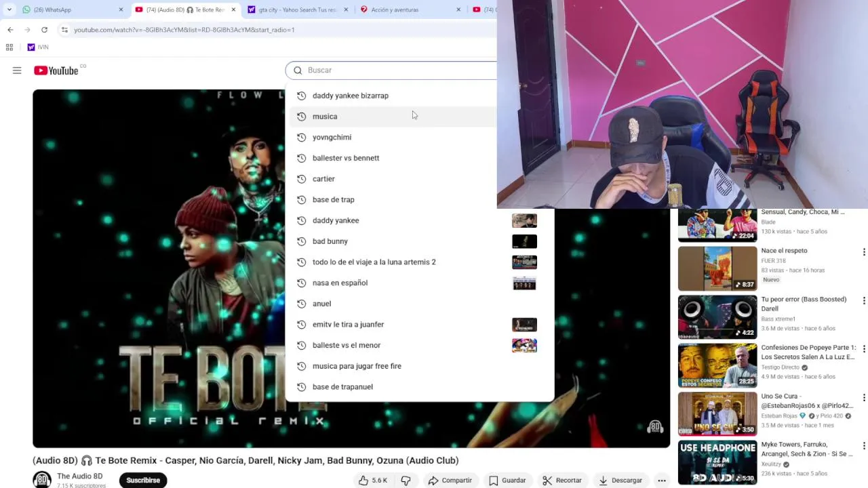Click thumbnail next to 'daddy yankee' suggestion
Image resolution: width=868 pixels, height=488 pixels.
[524, 220]
